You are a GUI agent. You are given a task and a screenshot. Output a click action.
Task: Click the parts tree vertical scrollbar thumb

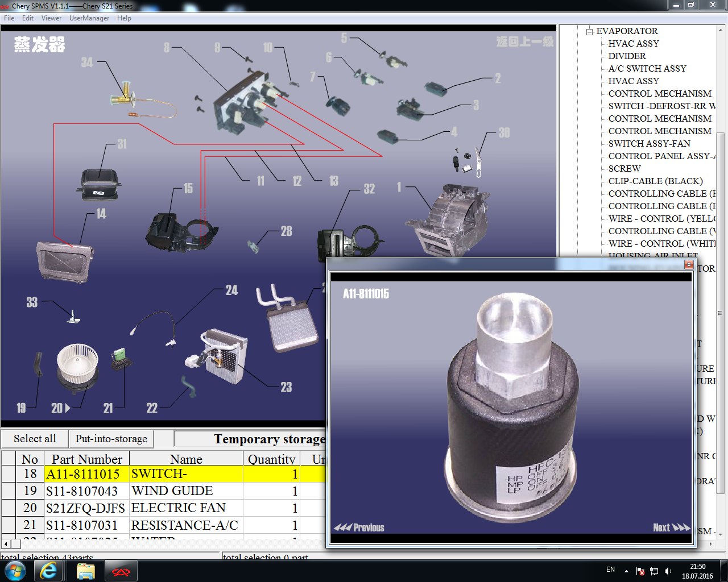point(721,313)
